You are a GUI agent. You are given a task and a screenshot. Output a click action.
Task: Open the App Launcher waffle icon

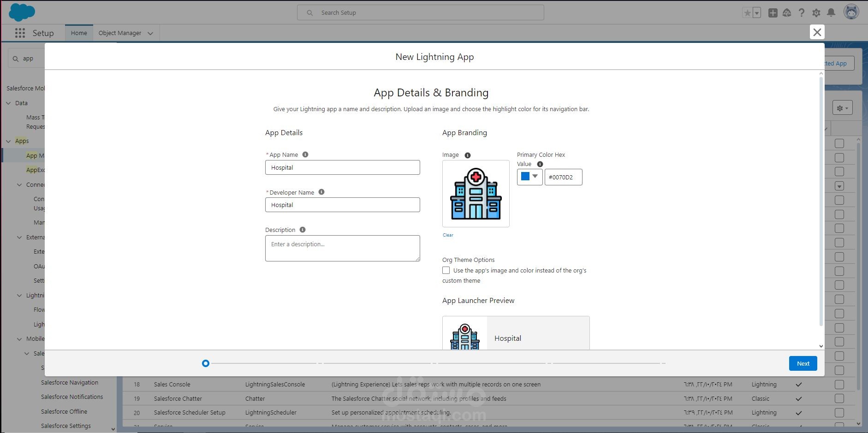coord(20,33)
